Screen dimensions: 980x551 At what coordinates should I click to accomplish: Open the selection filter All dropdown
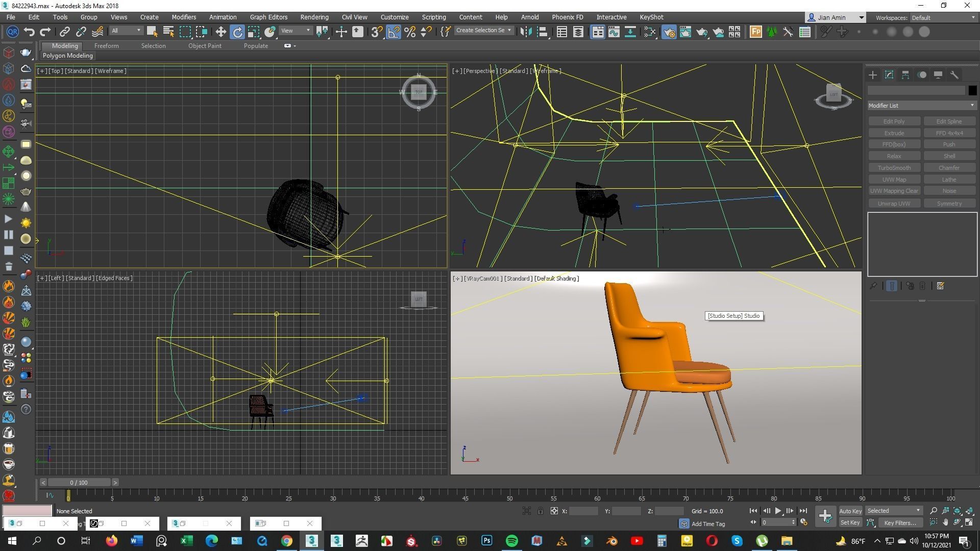(x=126, y=31)
